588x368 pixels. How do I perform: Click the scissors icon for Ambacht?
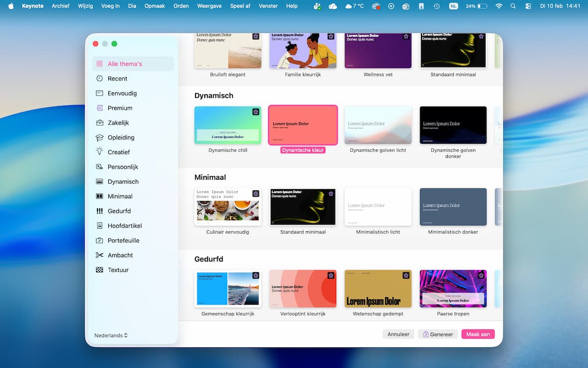coord(99,255)
